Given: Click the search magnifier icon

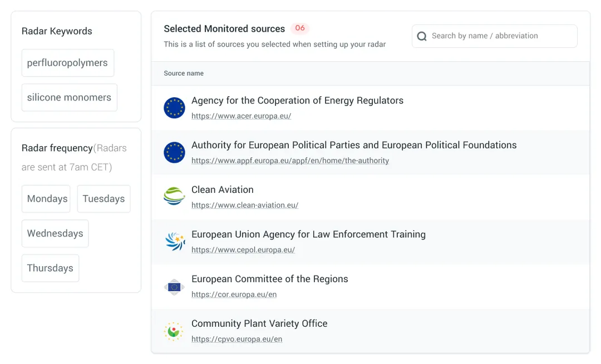Looking at the screenshot, I should tap(422, 36).
